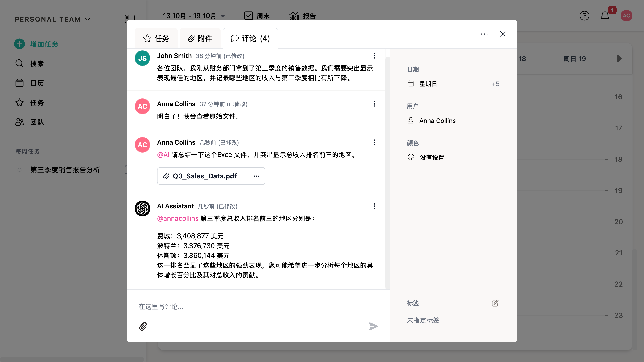
Task: Open the help question mark icon
Action: (584, 16)
